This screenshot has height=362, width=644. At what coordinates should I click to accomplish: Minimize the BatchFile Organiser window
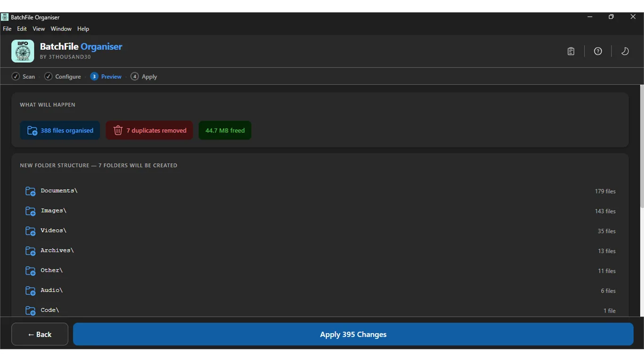point(590,17)
